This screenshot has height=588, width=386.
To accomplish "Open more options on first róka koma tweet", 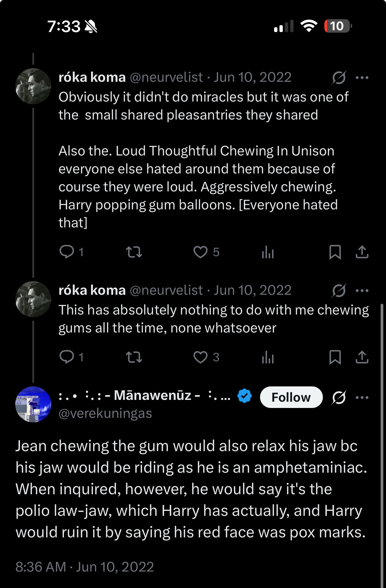I will pyautogui.click(x=362, y=78).
